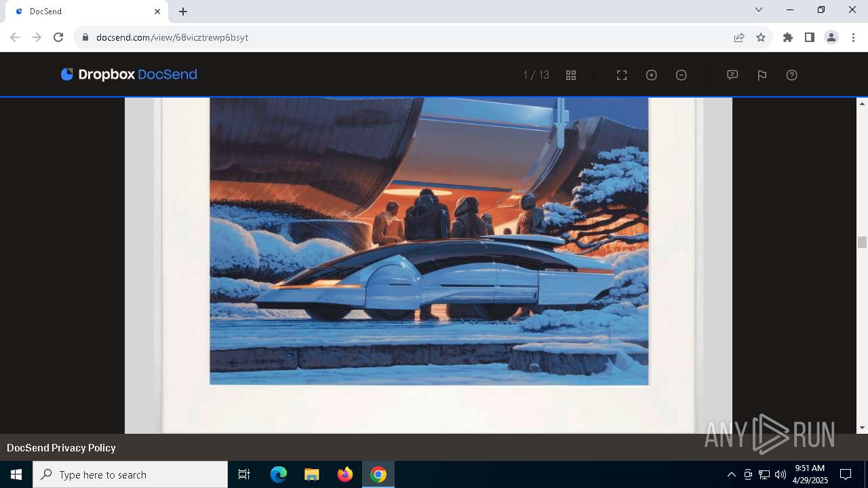Share this page using the share icon
This screenshot has height=488, width=868.
tap(739, 37)
